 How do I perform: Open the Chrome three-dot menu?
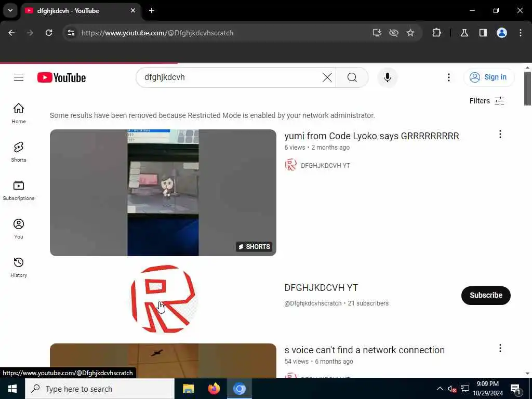[521, 33]
